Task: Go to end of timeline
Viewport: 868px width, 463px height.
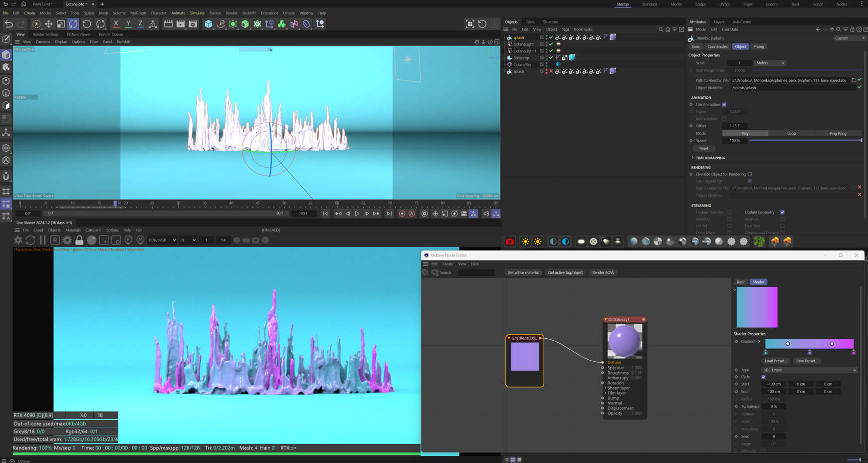Action: point(389,214)
